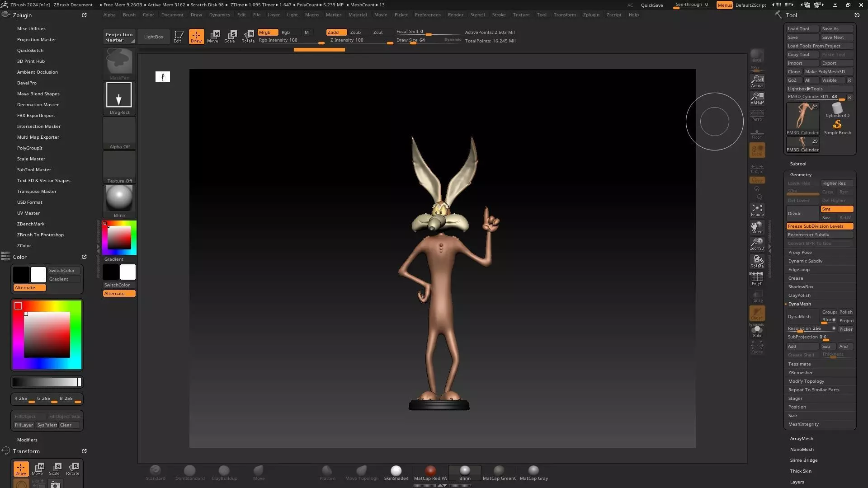Toggle the Persp perspective icon

coord(757,115)
